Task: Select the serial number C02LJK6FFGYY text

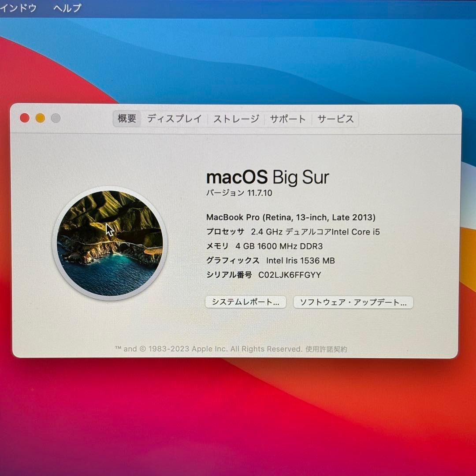Action: point(263,275)
